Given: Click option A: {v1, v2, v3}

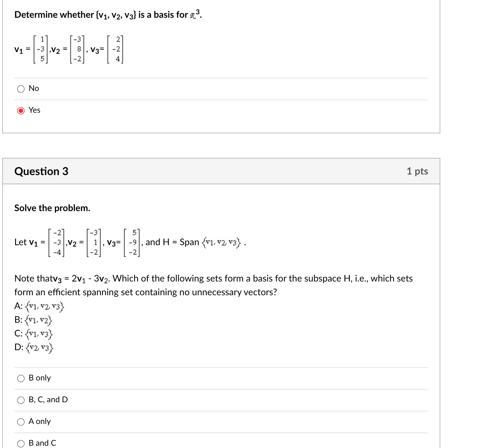Looking at the screenshot, I should [39, 306].
